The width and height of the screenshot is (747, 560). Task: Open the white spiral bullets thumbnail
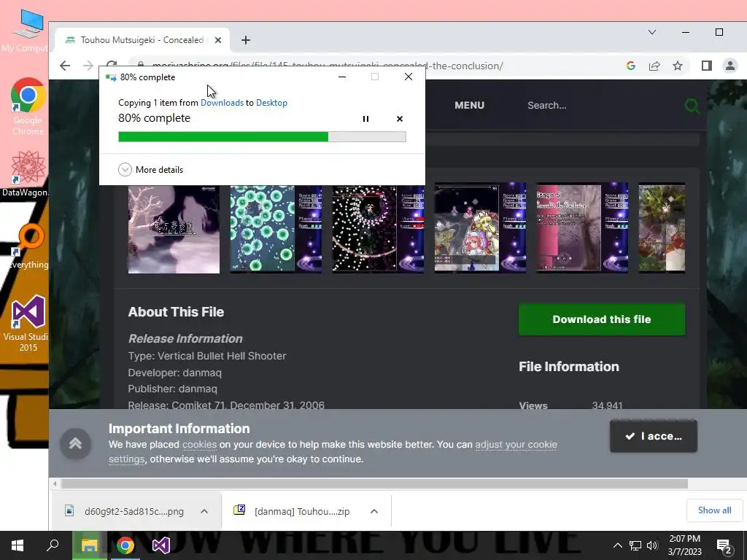[378, 229]
